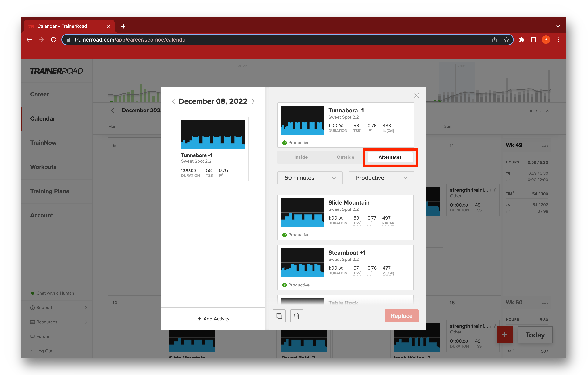Close the Calendar - TrainerRoad tab
The height and width of the screenshot is (375, 588).
point(109,26)
